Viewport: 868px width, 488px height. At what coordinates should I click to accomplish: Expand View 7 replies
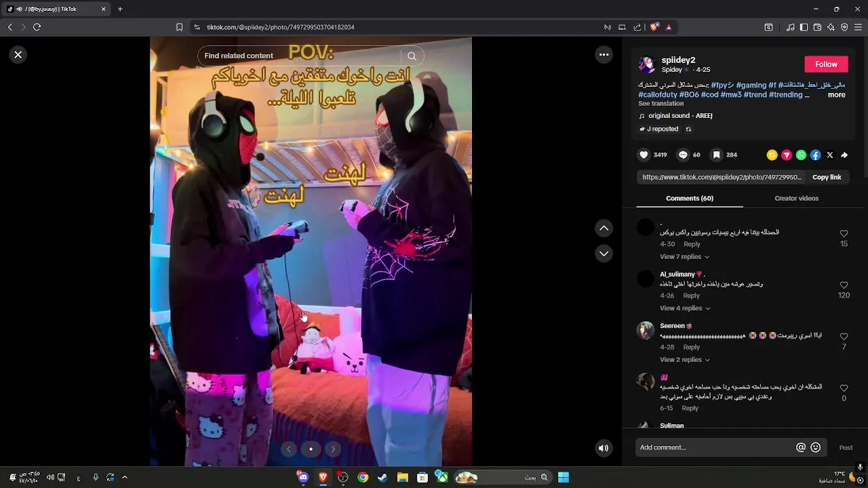coord(684,257)
